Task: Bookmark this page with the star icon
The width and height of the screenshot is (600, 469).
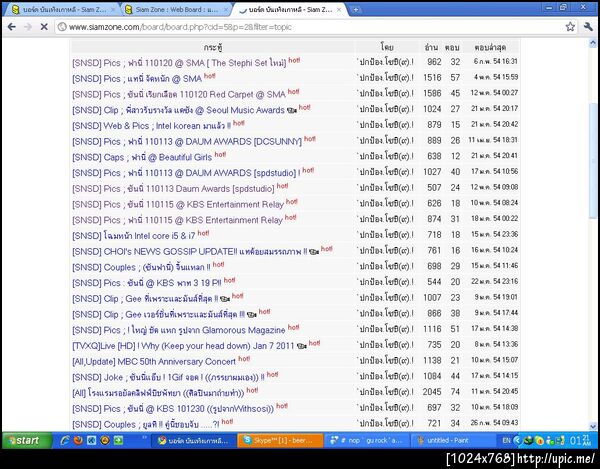Action: (570, 26)
